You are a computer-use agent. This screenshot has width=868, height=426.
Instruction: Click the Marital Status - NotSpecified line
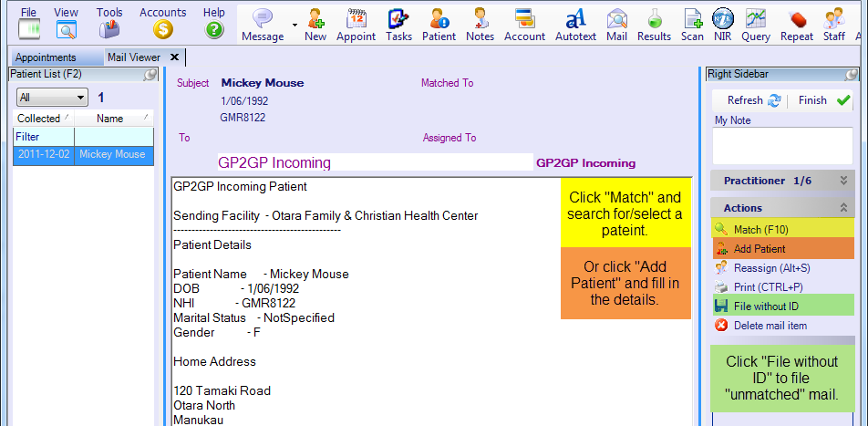click(x=254, y=318)
